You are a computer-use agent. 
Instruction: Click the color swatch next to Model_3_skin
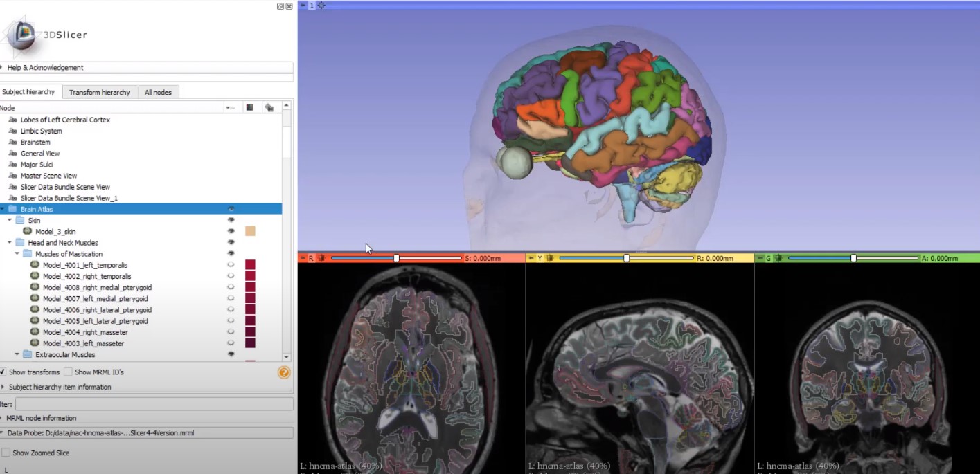pyautogui.click(x=250, y=231)
